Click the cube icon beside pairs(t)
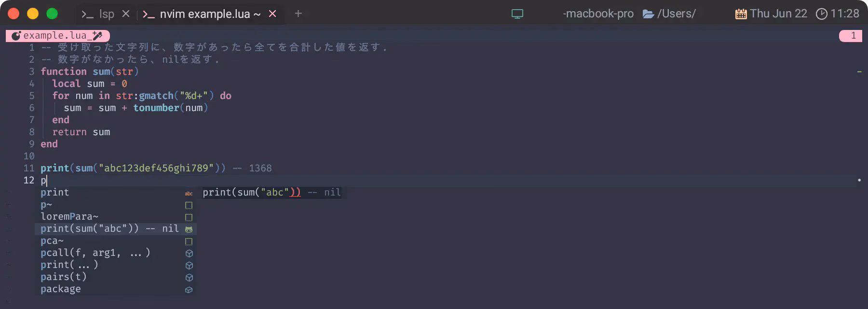 coord(189,278)
